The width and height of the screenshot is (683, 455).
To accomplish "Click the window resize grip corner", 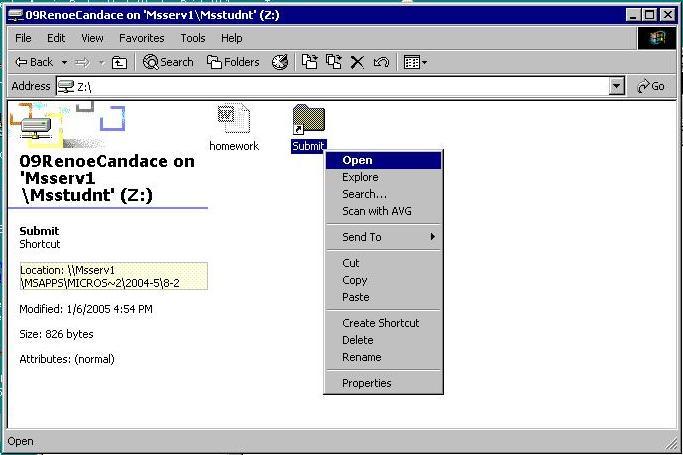I will pyautogui.click(x=670, y=444).
